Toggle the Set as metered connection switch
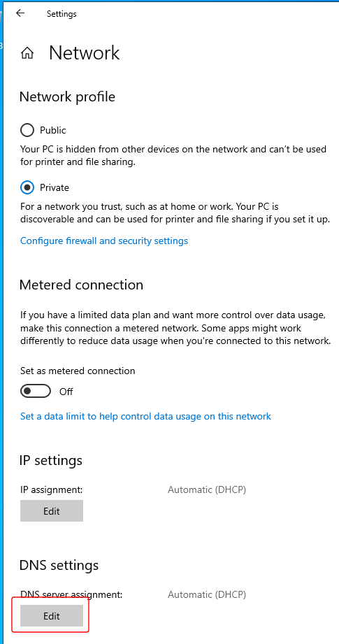The width and height of the screenshot is (339, 644). pos(36,392)
